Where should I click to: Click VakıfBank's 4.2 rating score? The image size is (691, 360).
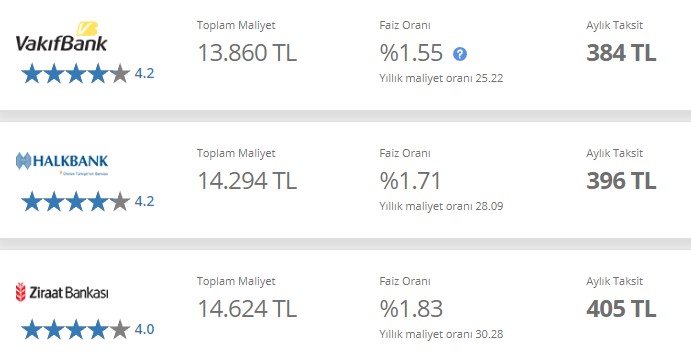145,73
